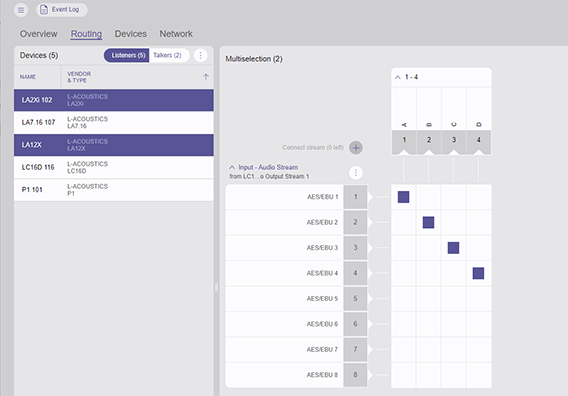Sort devices using the arrow in the header
Screen dimensions: 568x396
[205, 76]
